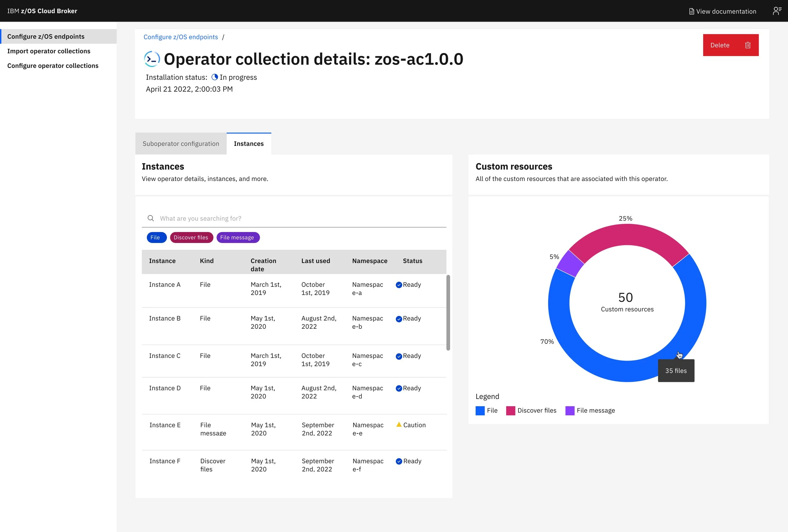This screenshot has width=788, height=532.
Task: Toggle the File filter tag
Action: [x=156, y=238]
